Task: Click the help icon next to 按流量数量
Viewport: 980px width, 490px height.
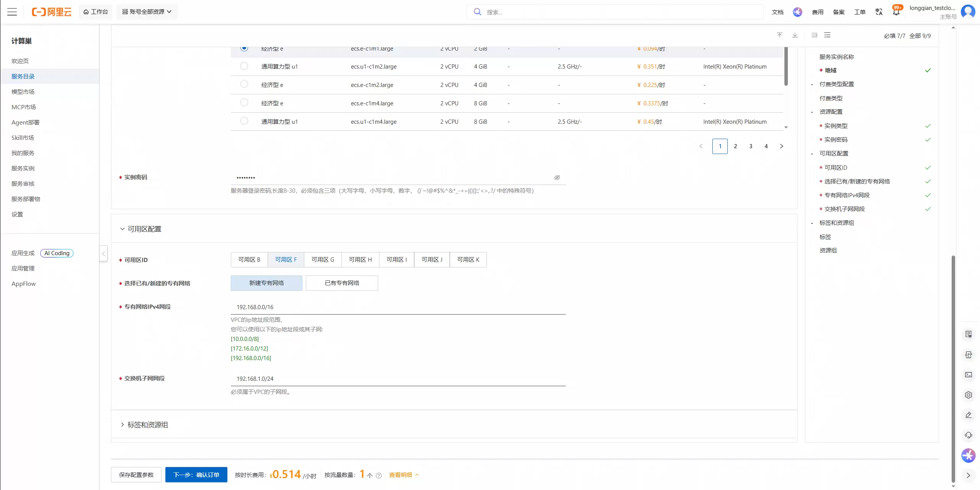Action: click(379, 475)
